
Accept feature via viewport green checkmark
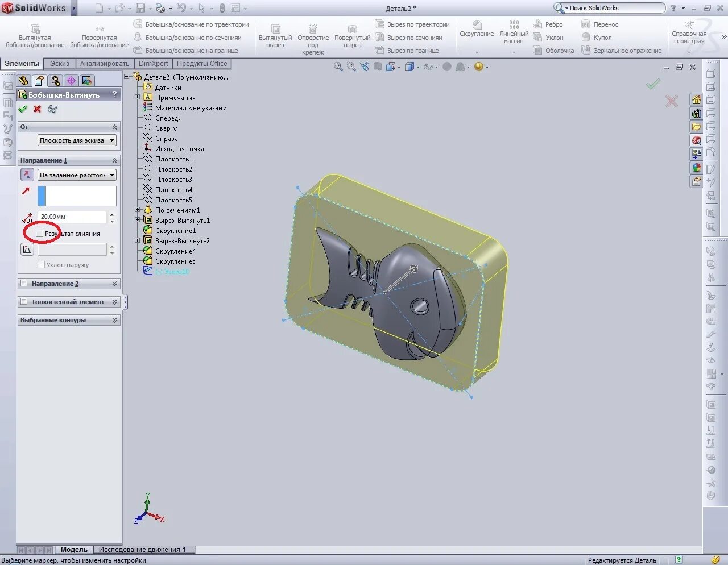pos(653,84)
